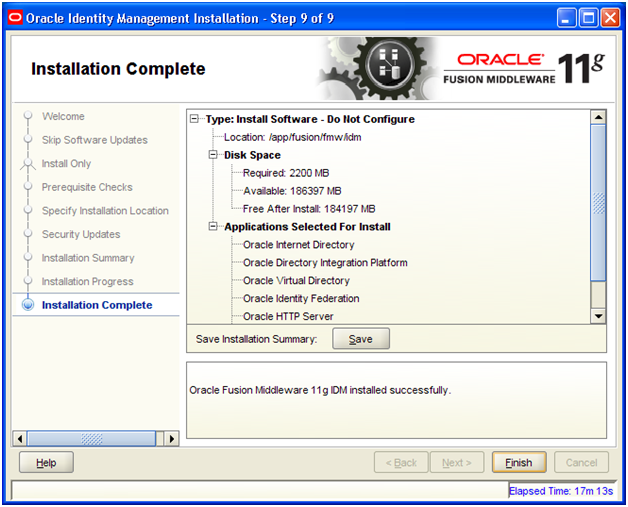Select the Security Updates step
Screen dimensions: 628x507
[x=81, y=234]
